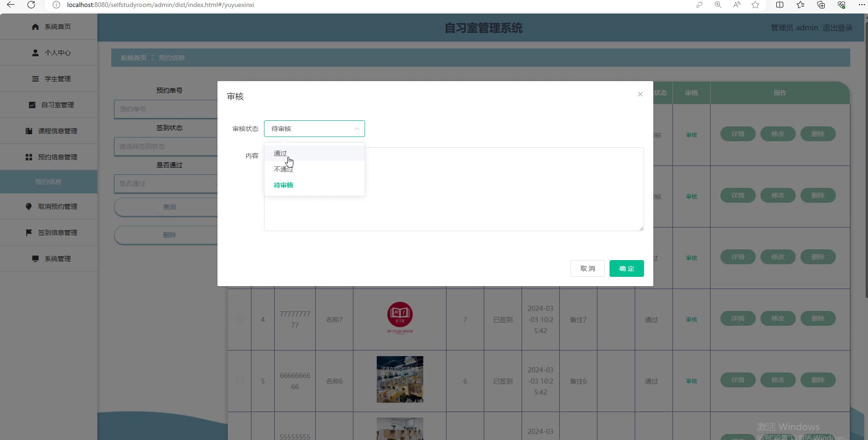This screenshot has width=868, height=440.
Task: Open the saved passwords key icon
Action: (x=699, y=5)
